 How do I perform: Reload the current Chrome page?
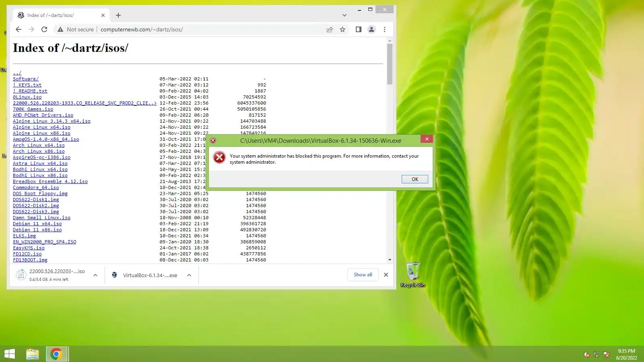44,29
